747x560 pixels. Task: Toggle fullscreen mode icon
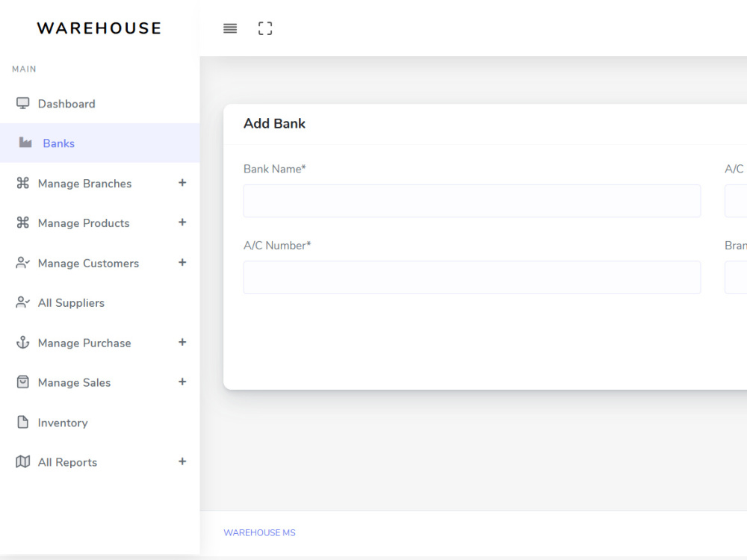click(265, 28)
